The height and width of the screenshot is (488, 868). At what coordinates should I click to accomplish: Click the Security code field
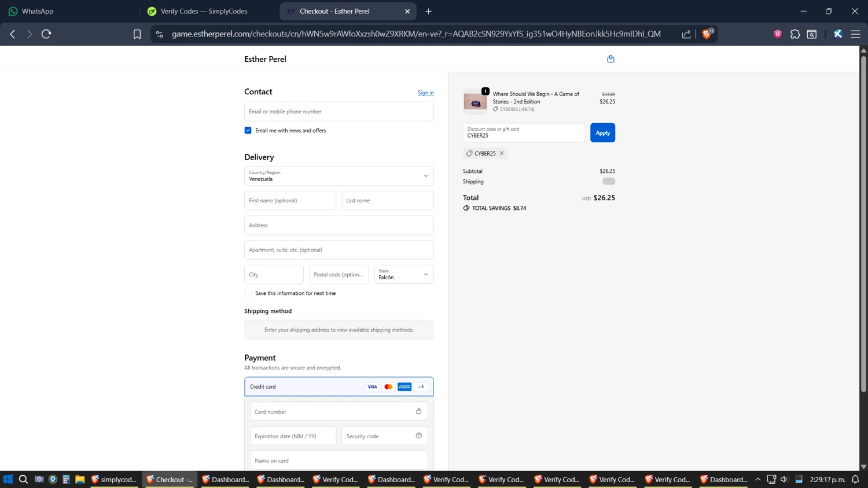[385, 436]
